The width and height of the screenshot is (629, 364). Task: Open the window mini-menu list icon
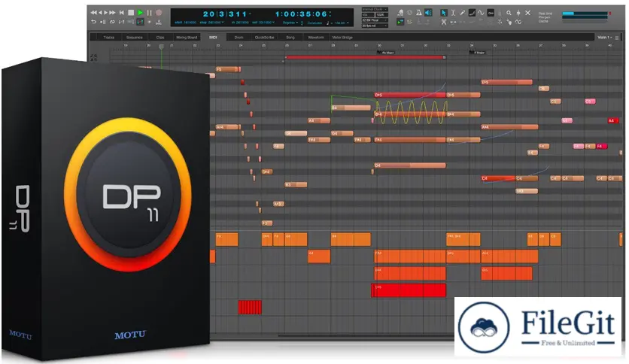click(617, 38)
